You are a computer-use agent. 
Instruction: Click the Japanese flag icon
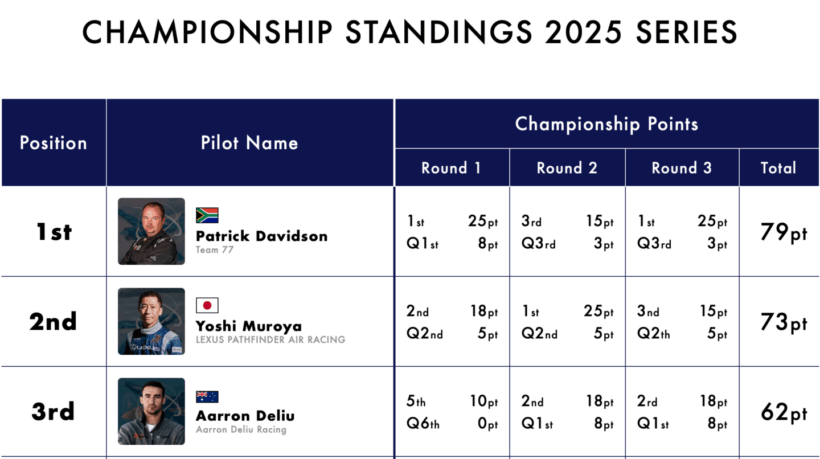pyautogui.click(x=207, y=305)
